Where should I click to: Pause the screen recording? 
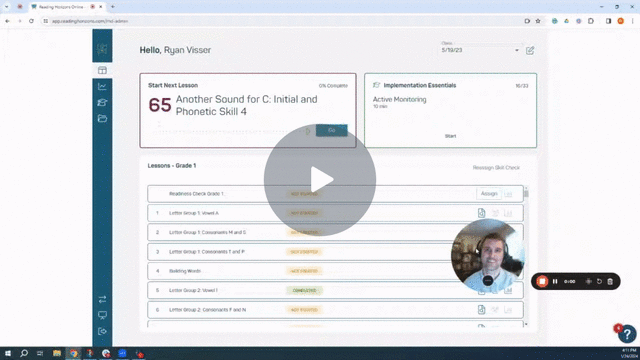[555, 281]
